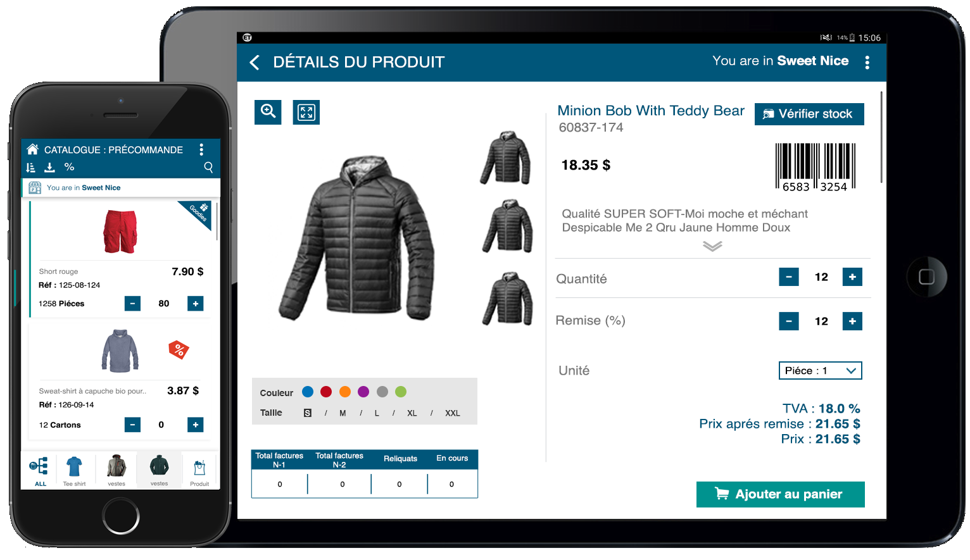Tap the percent discount icon in phone toolbar
This screenshot has height=560, width=970.
[x=70, y=167]
